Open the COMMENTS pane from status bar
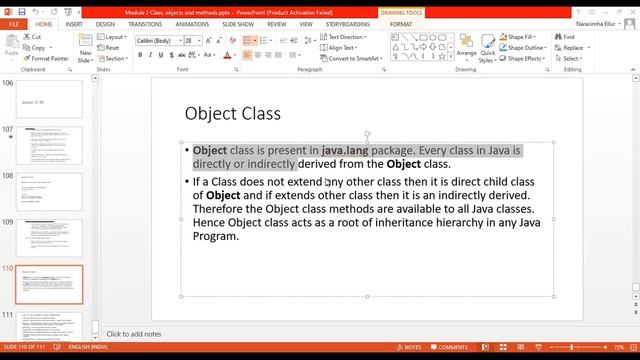This screenshot has width=640, height=360. point(449,347)
